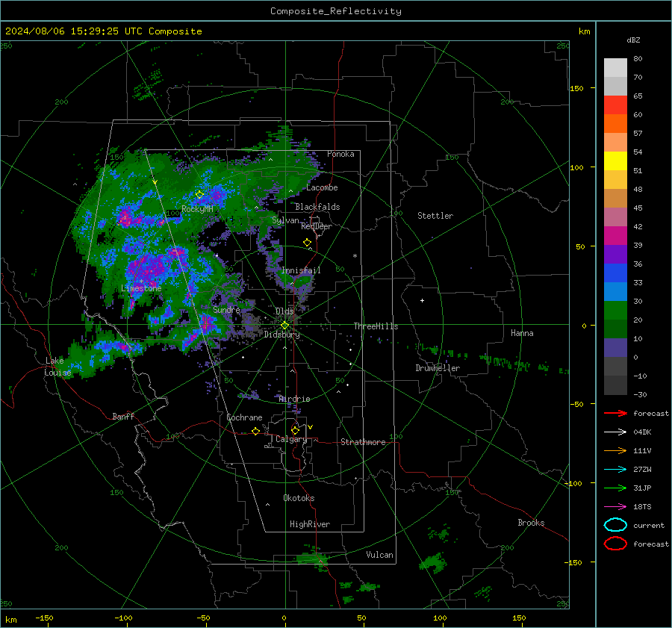Click the RockyMH label
Image resolution: width=672 pixels, height=628 pixels.
[x=198, y=209]
